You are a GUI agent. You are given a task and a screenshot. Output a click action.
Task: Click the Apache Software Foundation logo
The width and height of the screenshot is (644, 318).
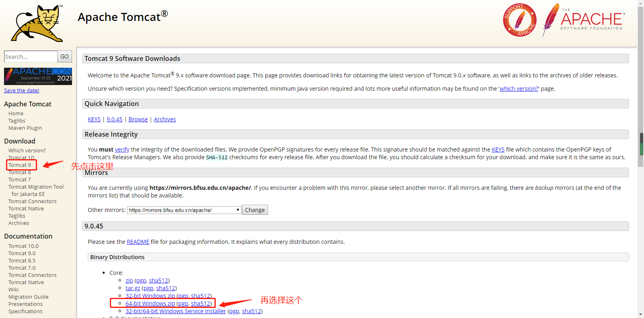point(584,20)
